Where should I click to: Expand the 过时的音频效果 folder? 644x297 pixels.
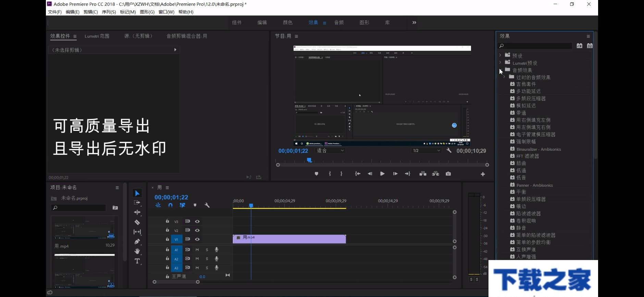(504, 77)
